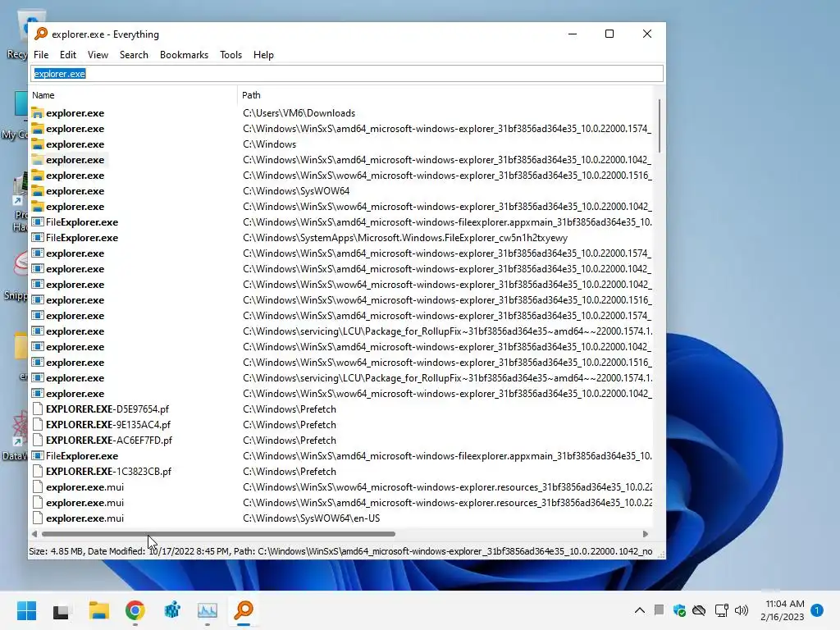Click the volume speaker icon in tray

[x=742, y=610]
